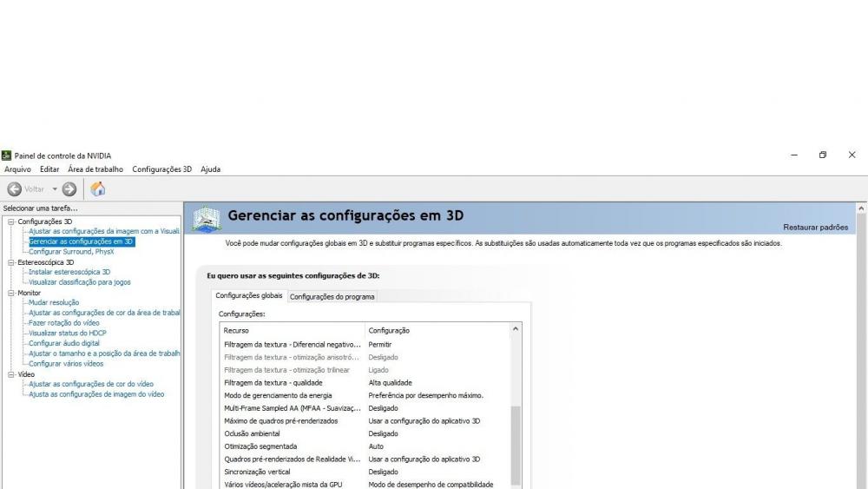Go to the home page icon
868x489 pixels.
(x=98, y=188)
